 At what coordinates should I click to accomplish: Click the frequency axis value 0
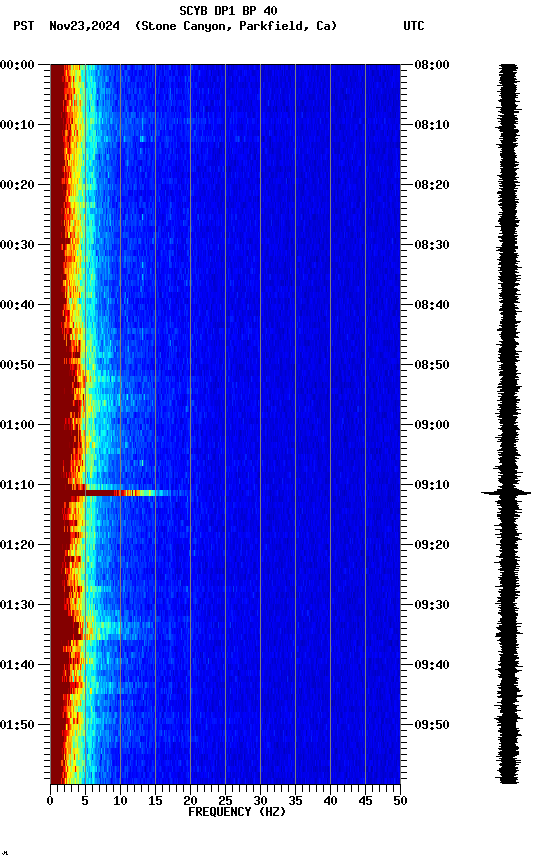(50, 802)
